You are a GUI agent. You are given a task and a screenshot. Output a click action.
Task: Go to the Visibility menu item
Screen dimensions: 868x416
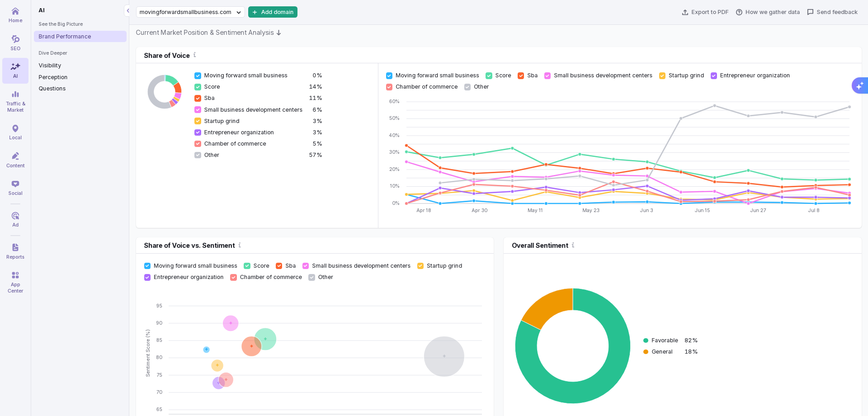pyautogui.click(x=50, y=66)
